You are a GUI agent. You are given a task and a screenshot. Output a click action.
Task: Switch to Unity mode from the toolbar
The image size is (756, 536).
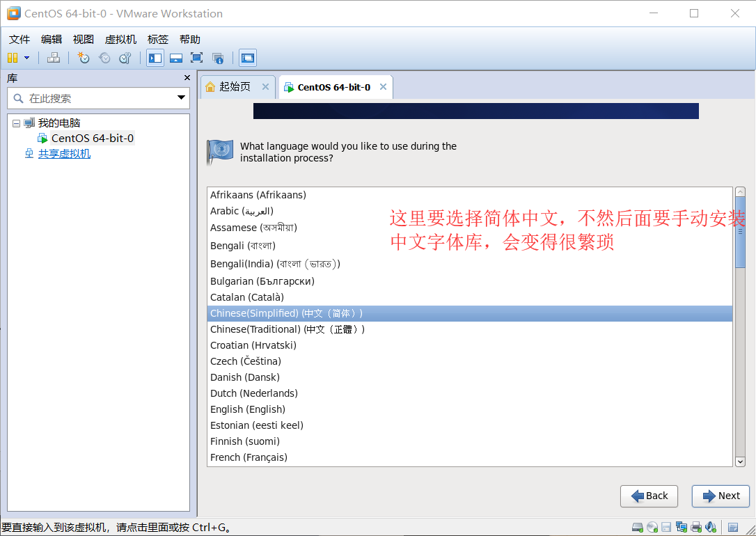tap(218, 58)
